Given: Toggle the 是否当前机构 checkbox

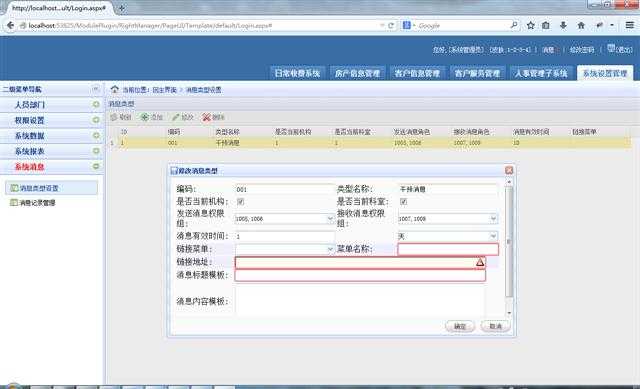Looking at the screenshot, I should coord(240,202).
